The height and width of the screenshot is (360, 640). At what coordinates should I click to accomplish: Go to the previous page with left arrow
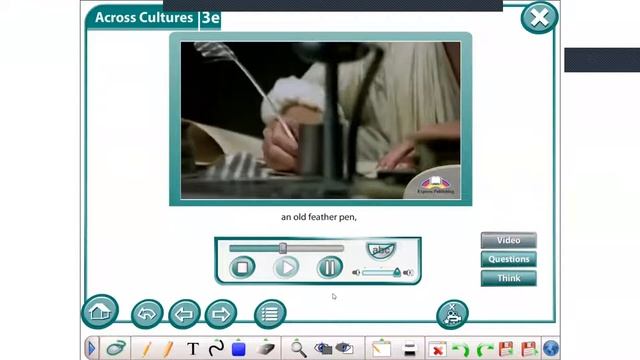[x=184, y=314]
